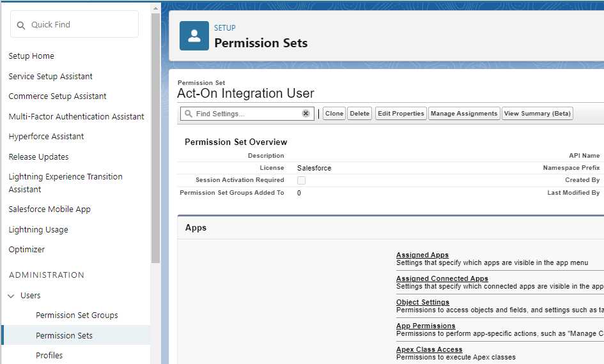Click the Permission Set Groups Added To value 0
The width and height of the screenshot is (604, 364).
(299, 193)
